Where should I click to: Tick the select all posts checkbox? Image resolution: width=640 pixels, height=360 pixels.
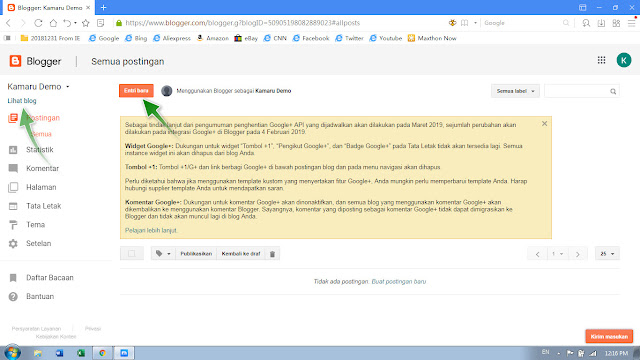[x=131, y=254]
